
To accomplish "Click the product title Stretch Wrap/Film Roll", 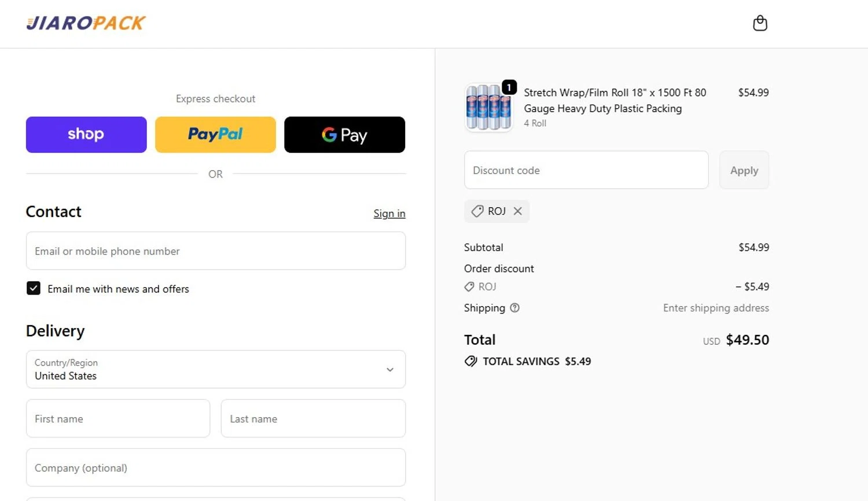I will point(615,101).
